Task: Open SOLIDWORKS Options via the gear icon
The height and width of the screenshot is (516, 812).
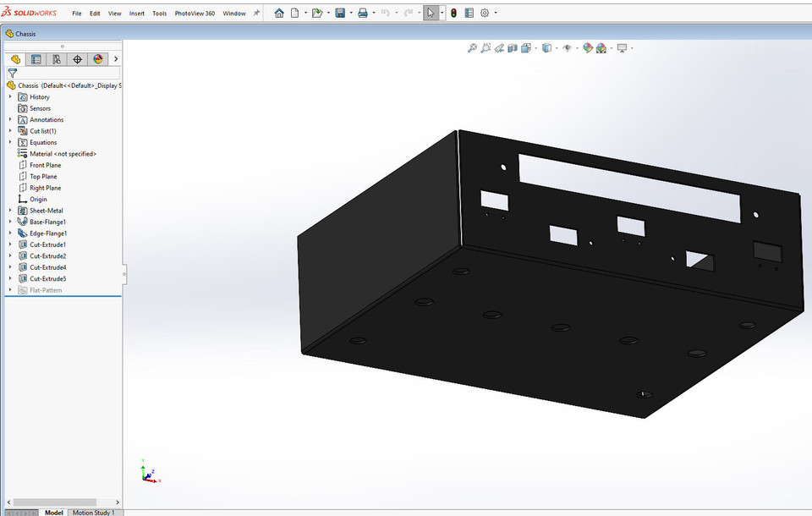Action: click(483, 13)
